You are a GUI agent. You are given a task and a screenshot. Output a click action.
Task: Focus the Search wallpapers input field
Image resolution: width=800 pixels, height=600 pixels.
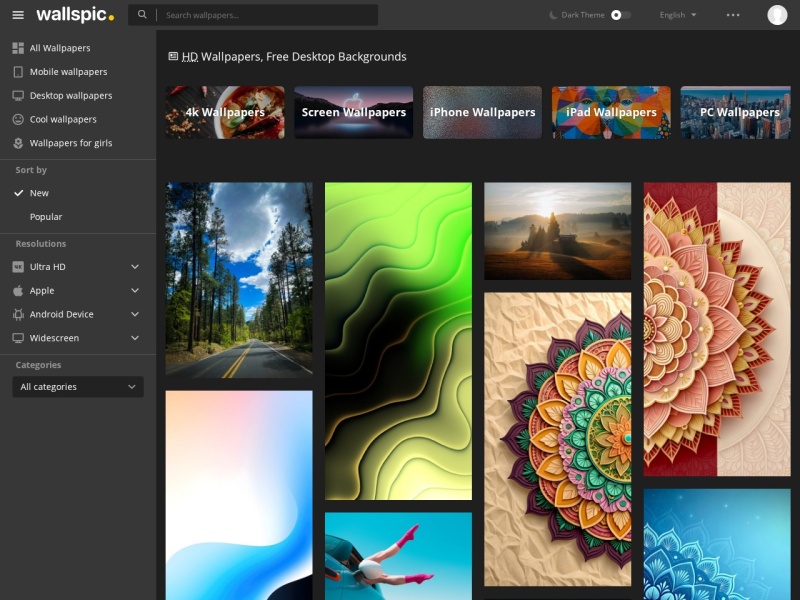coord(269,15)
